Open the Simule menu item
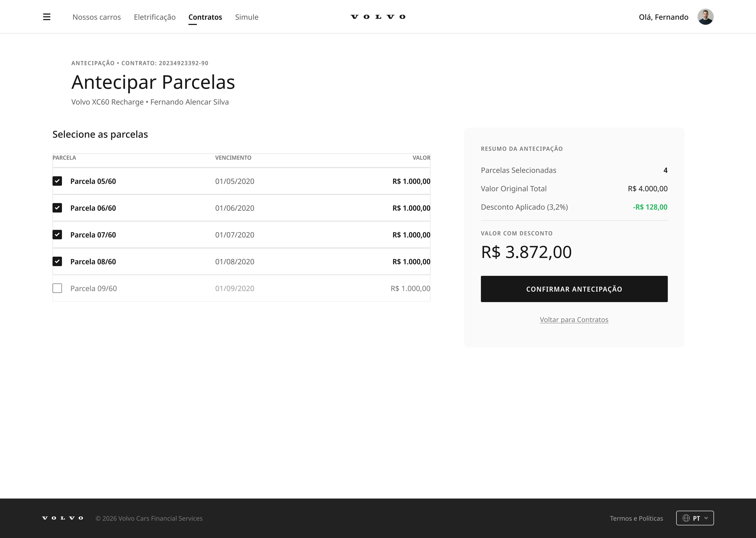Viewport: 756px width, 538px height. click(246, 17)
